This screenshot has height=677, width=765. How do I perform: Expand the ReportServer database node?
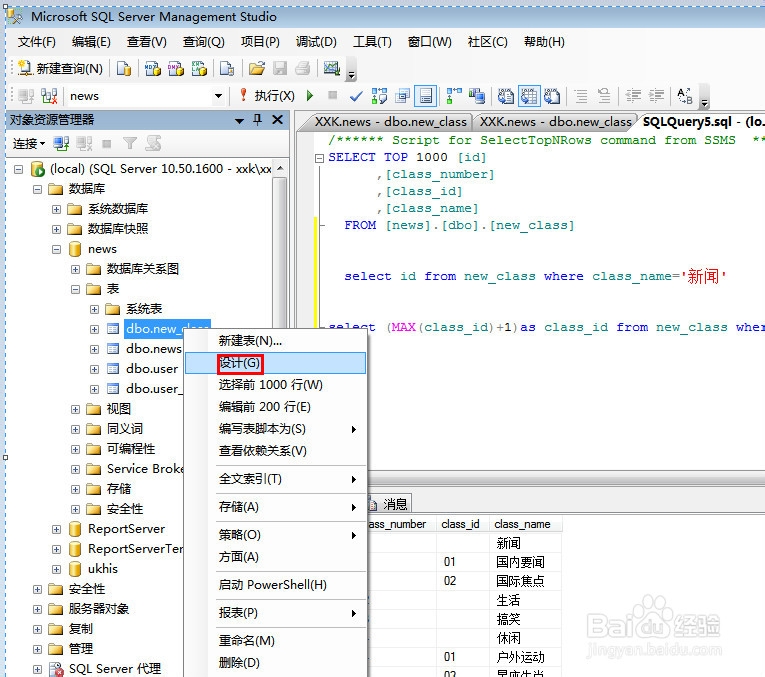click(x=57, y=529)
